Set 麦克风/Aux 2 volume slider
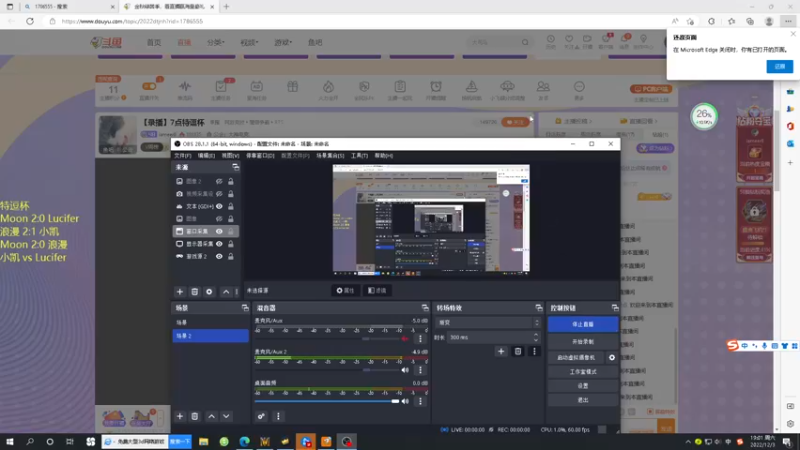Image resolution: width=800 pixels, height=450 pixels. point(327,370)
